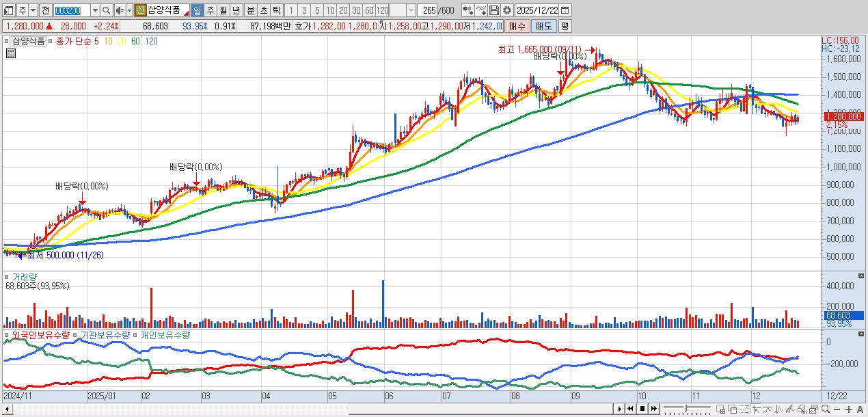Select the 초 second period toggle

(263, 10)
